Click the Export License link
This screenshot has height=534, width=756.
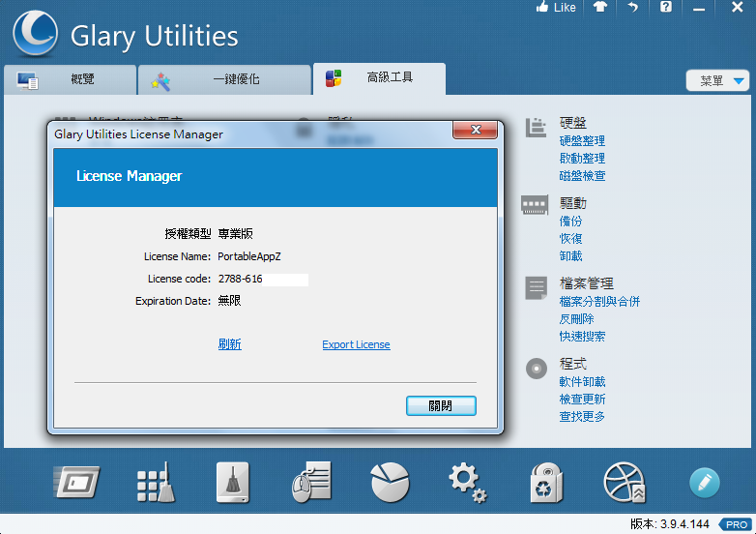(356, 344)
